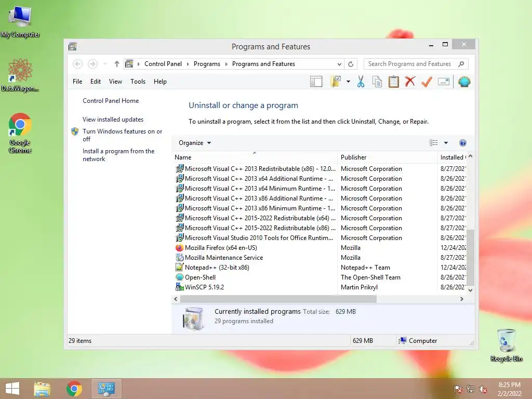Click Control Panel Home link

click(111, 101)
